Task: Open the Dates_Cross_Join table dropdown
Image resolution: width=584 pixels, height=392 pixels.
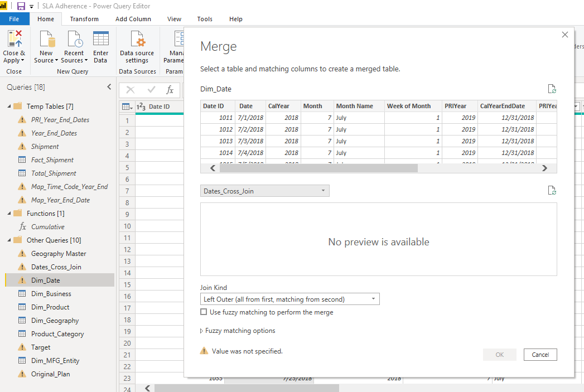Action: tap(265, 191)
